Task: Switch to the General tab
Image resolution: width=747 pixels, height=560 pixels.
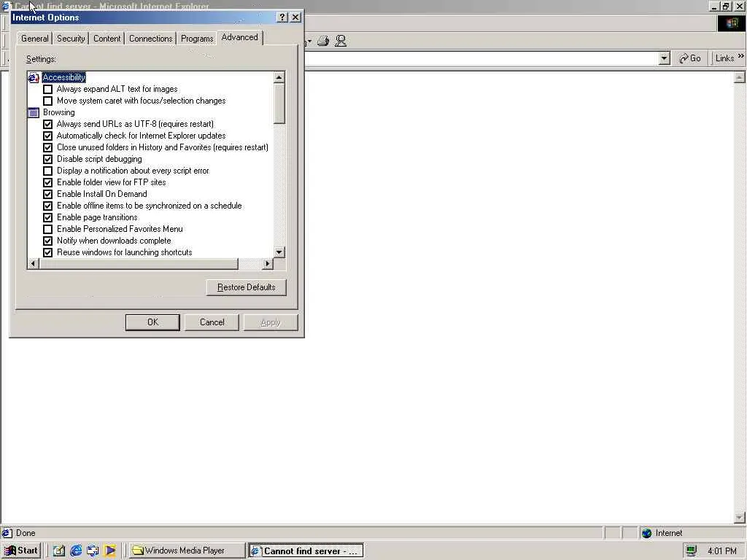Action: pyautogui.click(x=34, y=39)
